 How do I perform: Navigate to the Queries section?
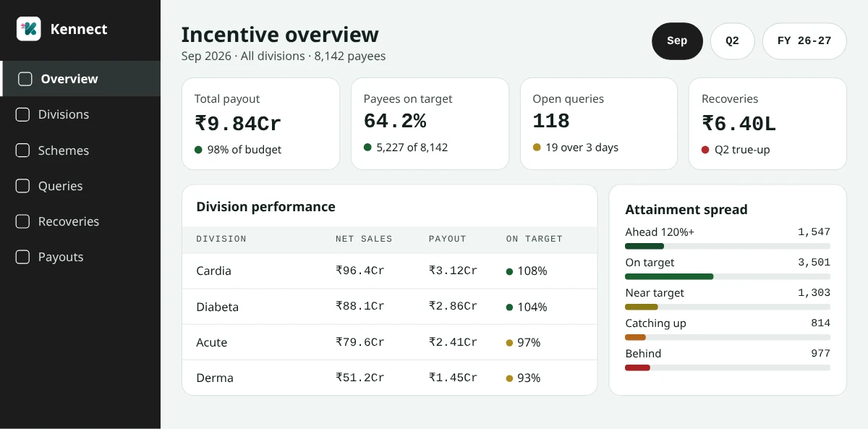[x=61, y=186]
